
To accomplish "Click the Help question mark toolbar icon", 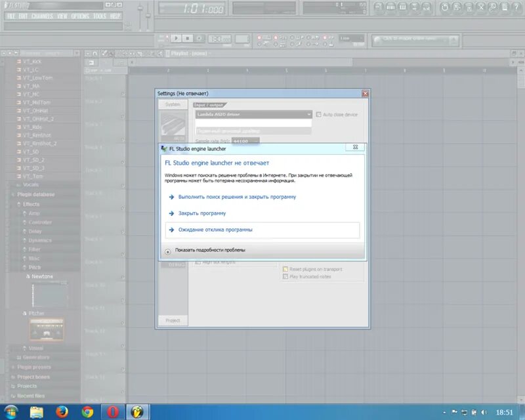I will click(516, 7).
